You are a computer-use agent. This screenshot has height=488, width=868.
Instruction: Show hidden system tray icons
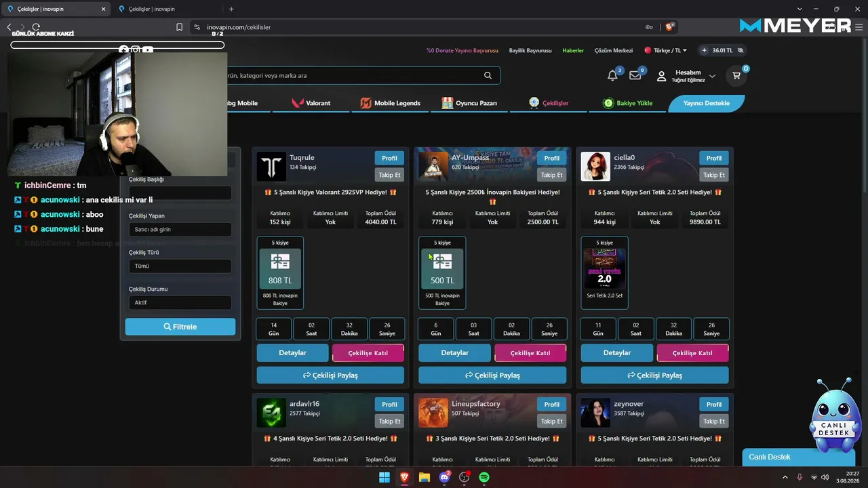pyautogui.click(x=785, y=477)
